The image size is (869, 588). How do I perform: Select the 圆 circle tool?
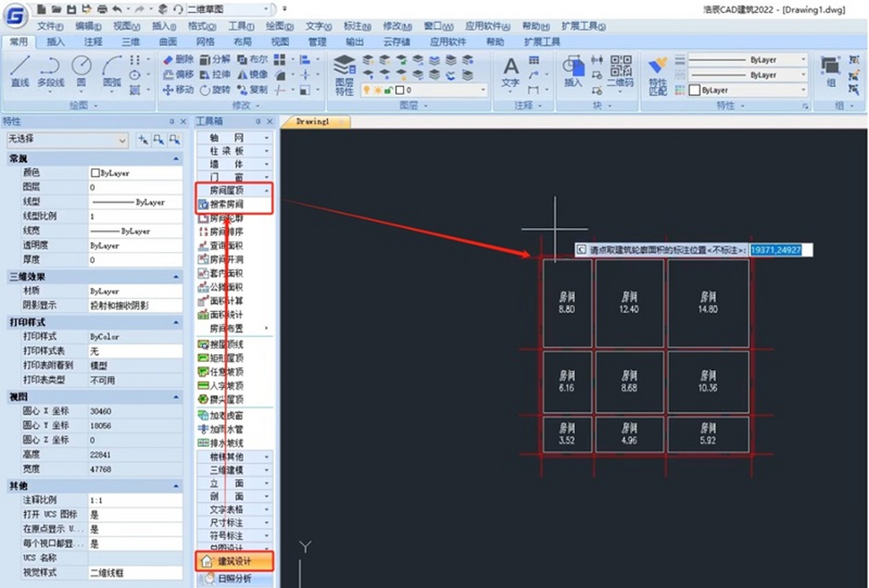click(81, 72)
